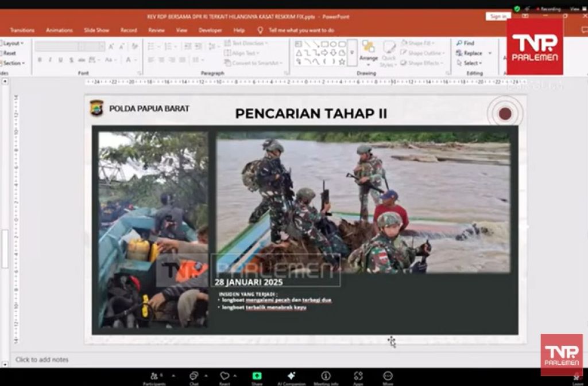Viewport: 588px width, 386px height.
Task: Switch to the Review tab
Action: click(156, 30)
